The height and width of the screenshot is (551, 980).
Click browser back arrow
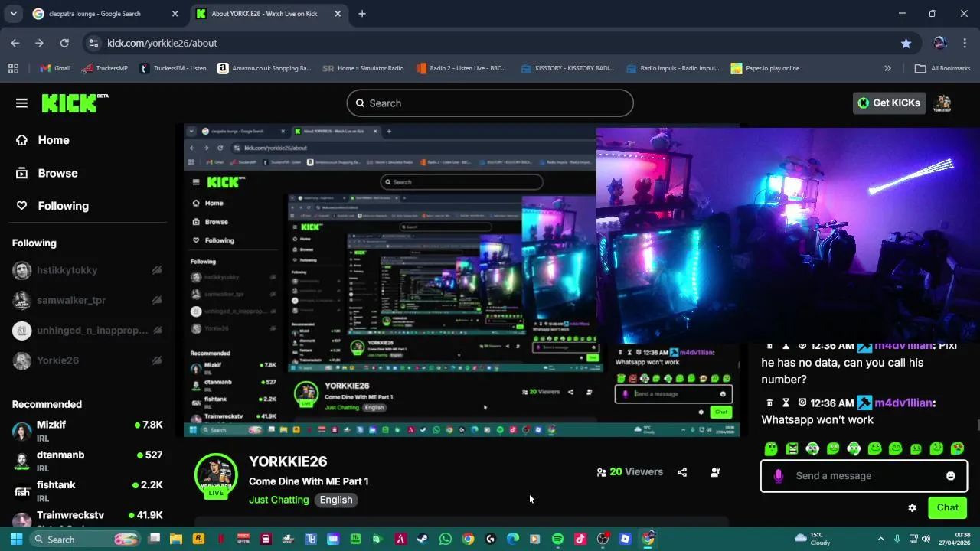pos(15,43)
